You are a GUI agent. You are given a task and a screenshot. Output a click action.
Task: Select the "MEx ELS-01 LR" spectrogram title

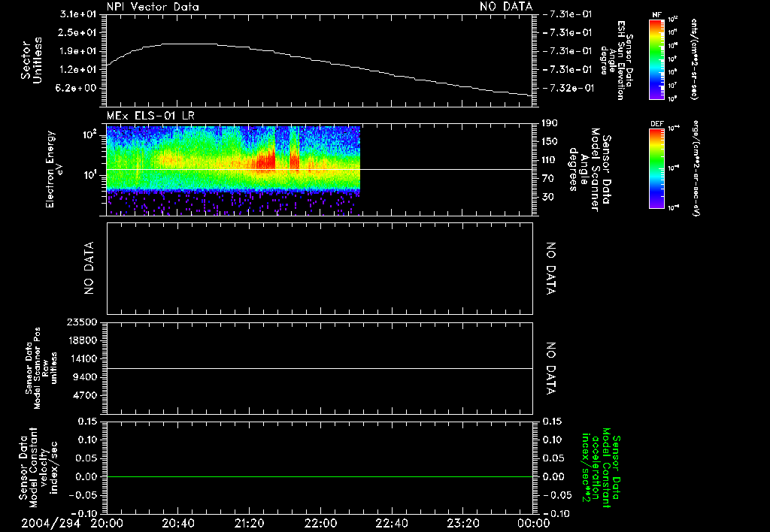coord(150,116)
